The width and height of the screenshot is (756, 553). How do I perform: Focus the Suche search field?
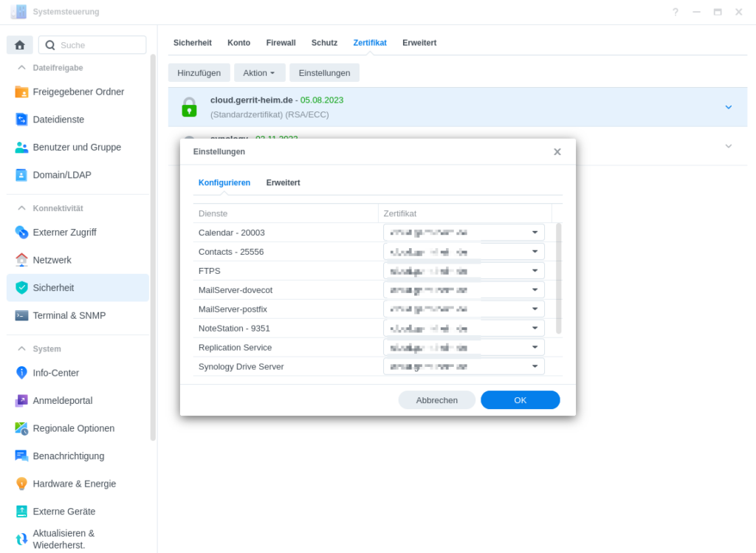pyautogui.click(x=92, y=45)
